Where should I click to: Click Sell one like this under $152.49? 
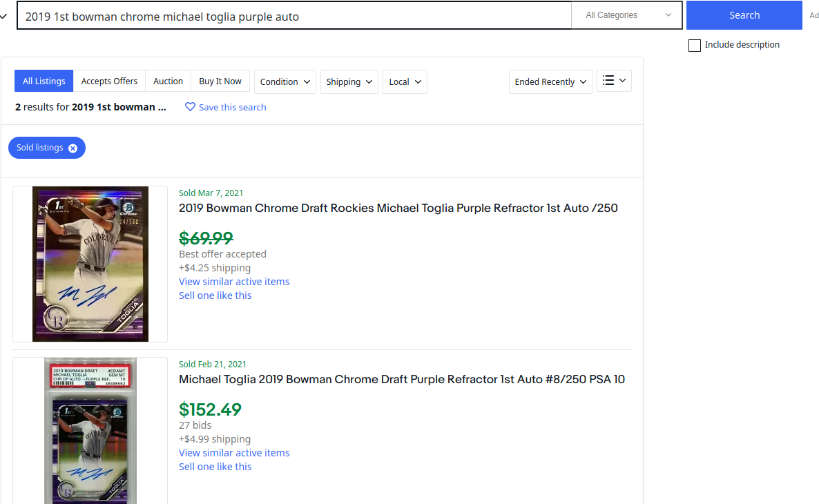click(x=215, y=467)
